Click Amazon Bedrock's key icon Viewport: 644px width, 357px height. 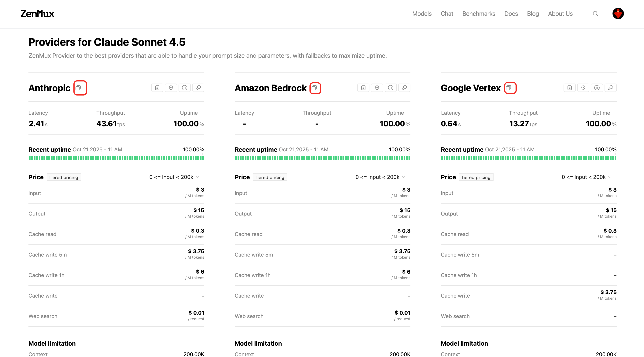point(404,88)
